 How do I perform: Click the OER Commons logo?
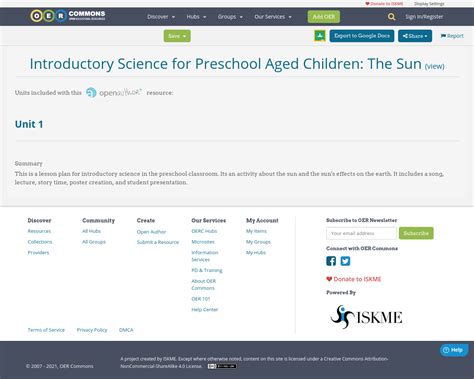pyautogui.click(x=68, y=16)
